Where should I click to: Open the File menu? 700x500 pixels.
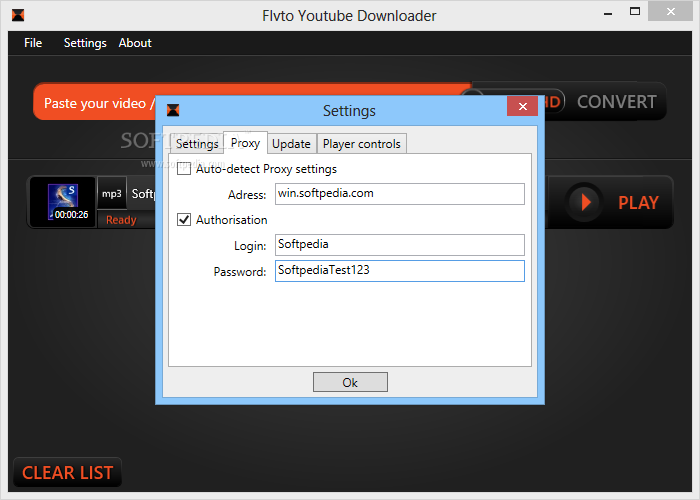click(x=33, y=43)
